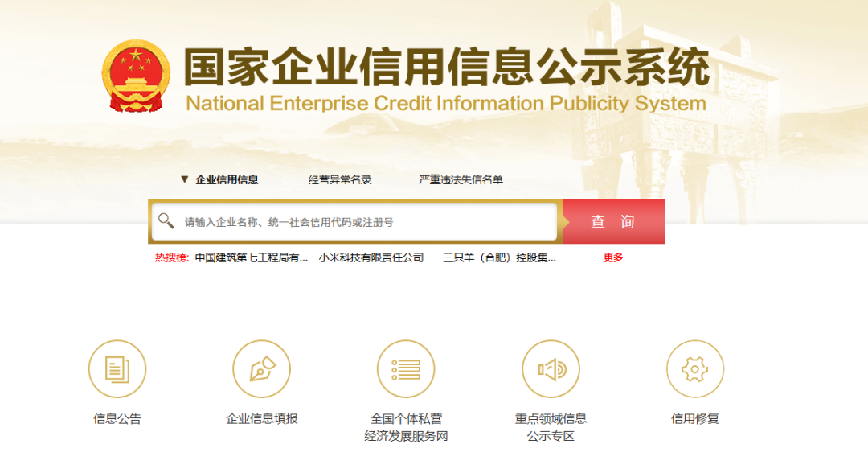Open the 重点领域信息 speaker icon
This screenshot has height=473, width=868.
point(551,369)
